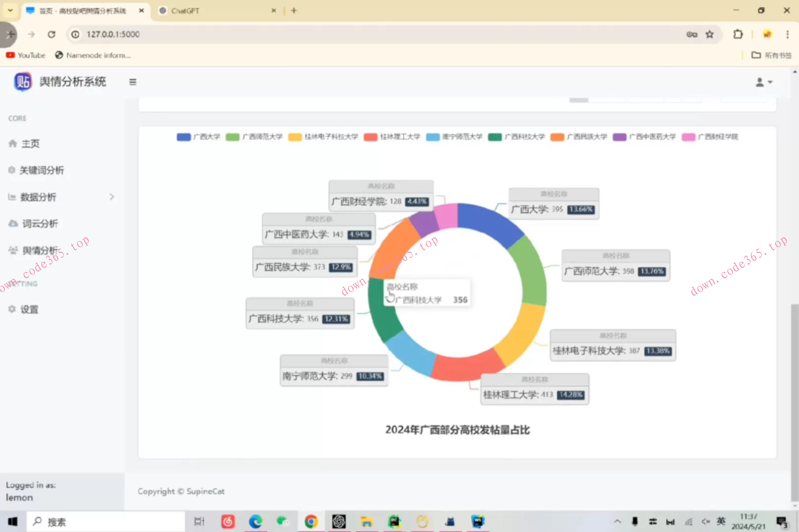Click the 设置 gear icon
Screen dimensions: 799x532
(x=12, y=309)
